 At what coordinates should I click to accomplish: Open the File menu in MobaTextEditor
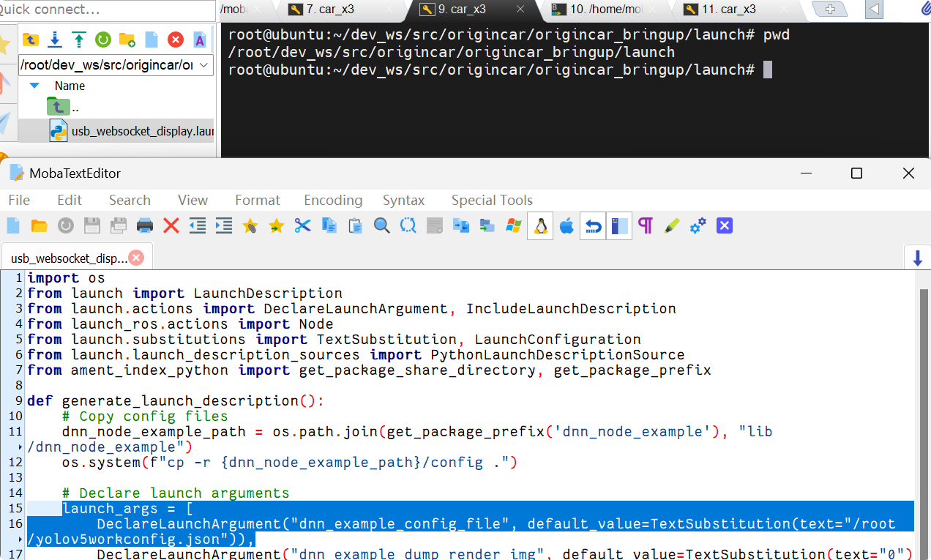pyautogui.click(x=19, y=200)
